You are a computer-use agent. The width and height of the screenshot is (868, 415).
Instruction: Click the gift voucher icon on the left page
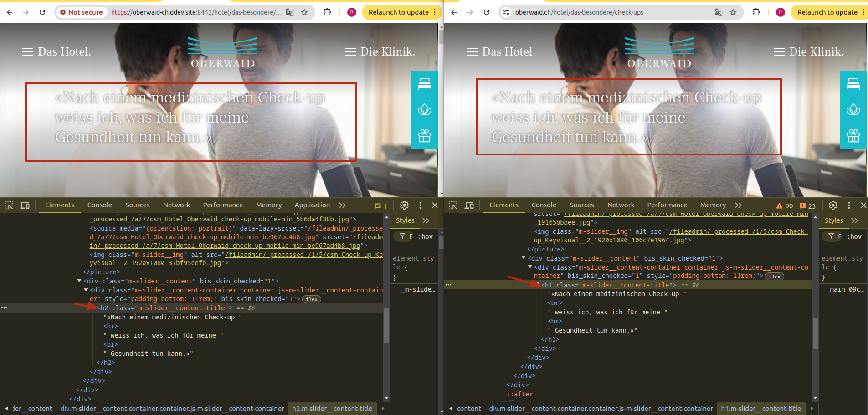[425, 136]
